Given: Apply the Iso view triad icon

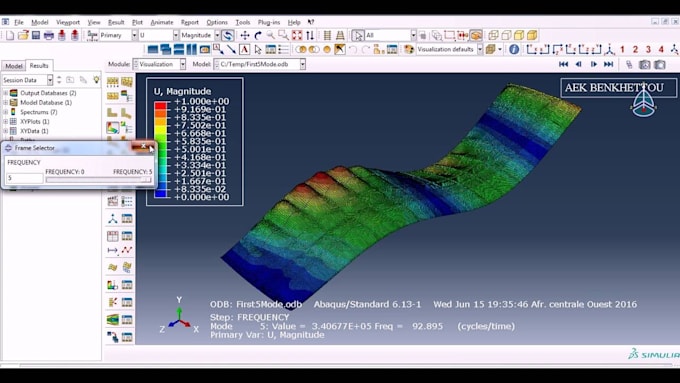Looking at the screenshot, I should 610,49.
